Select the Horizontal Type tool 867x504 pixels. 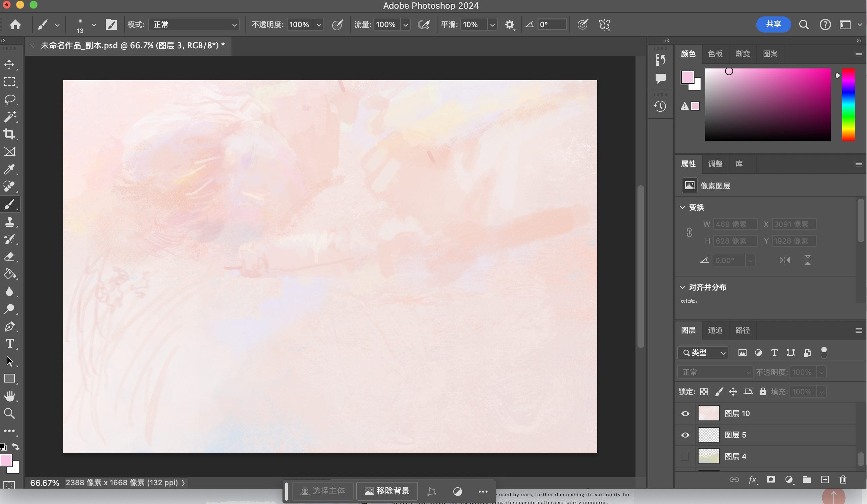tap(10, 344)
